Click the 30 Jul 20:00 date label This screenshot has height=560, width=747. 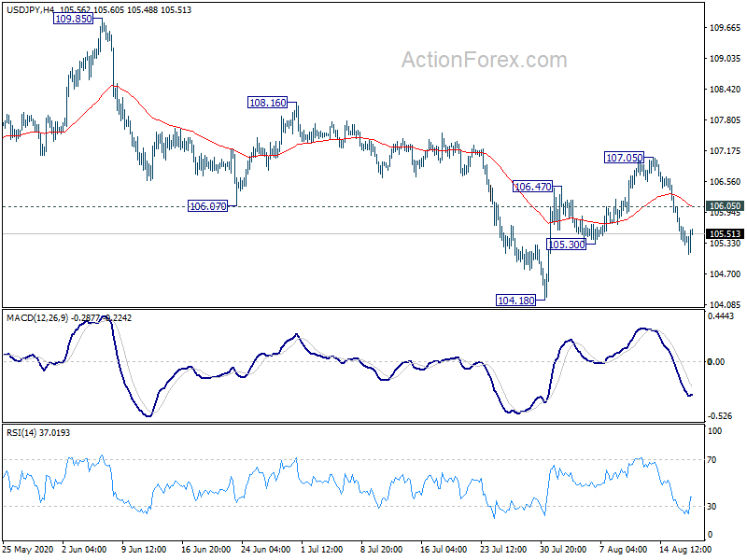coord(563,549)
